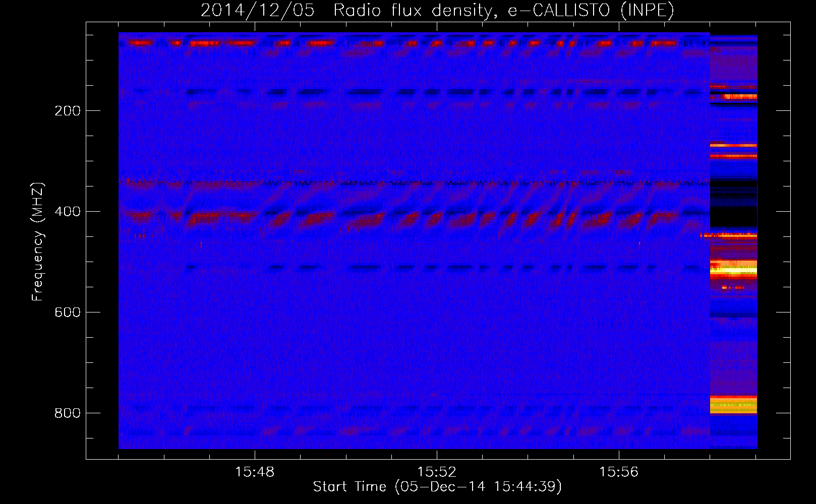The height and width of the screenshot is (504, 816).
Task: Click the bright yellow band near 520 MHz
Action: tap(734, 270)
